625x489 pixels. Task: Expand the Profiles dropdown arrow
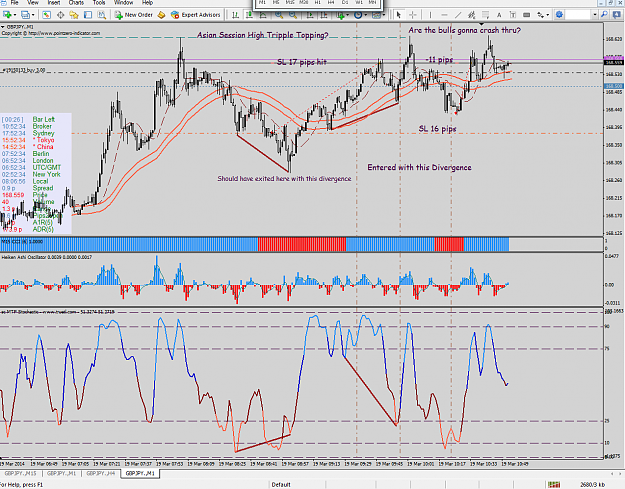pyautogui.click(x=33, y=15)
